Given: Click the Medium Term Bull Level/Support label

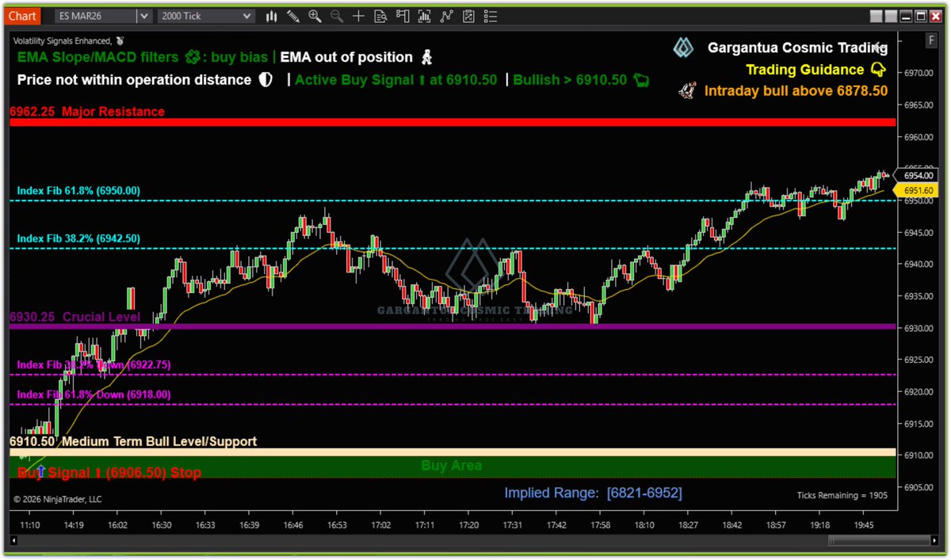Looking at the screenshot, I should [x=158, y=441].
